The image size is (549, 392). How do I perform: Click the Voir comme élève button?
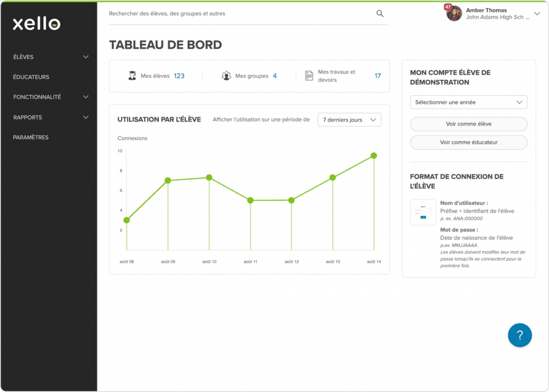[468, 124]
